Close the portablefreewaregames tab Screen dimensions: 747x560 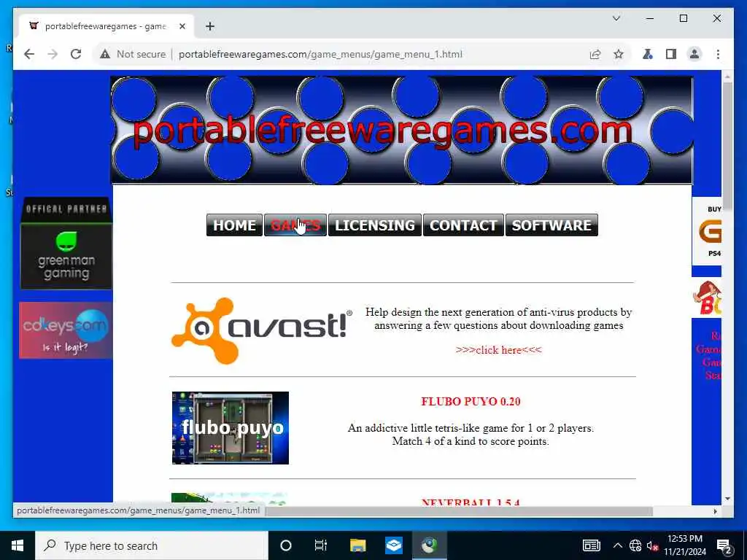point(182,26)
